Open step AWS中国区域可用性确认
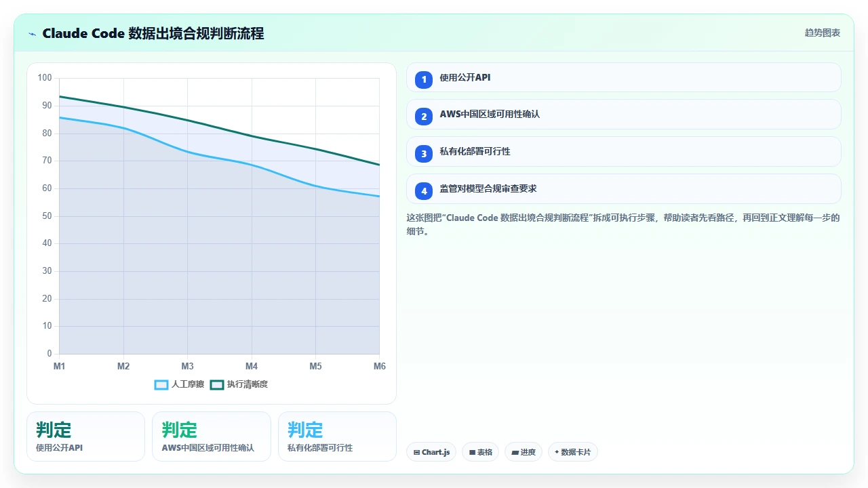This screenshot has height=488, width=868. click(x=624, y=115)
